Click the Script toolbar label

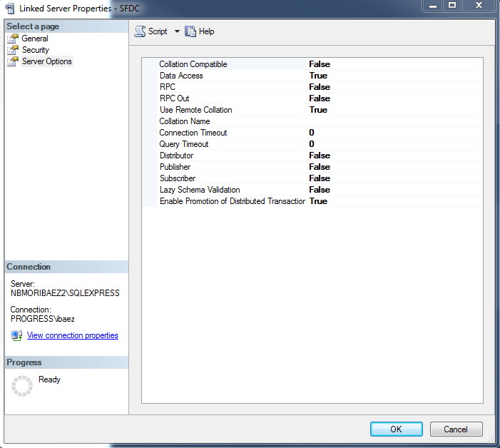tap(158, 31)
